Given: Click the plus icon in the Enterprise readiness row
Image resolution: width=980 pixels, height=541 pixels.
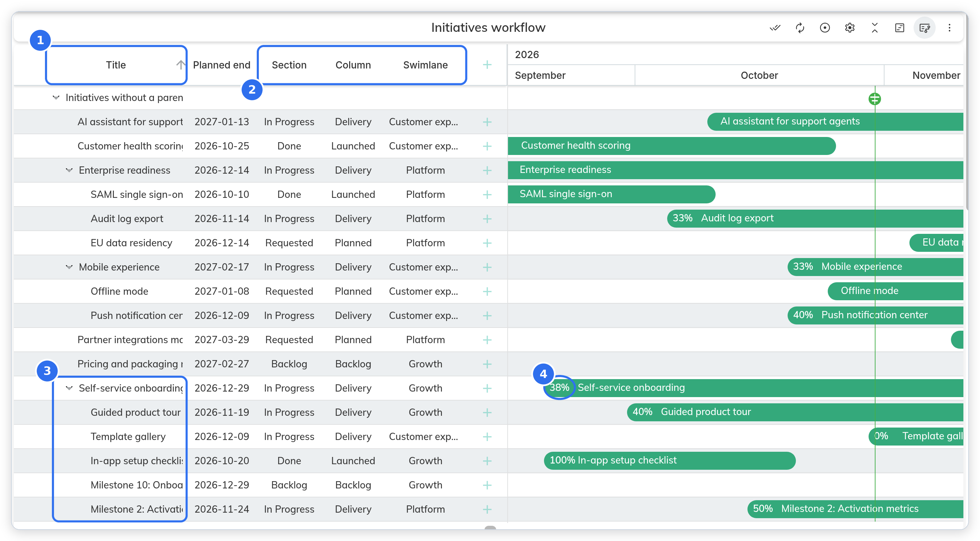Looking at the screenshot, I should coord(487,170).
